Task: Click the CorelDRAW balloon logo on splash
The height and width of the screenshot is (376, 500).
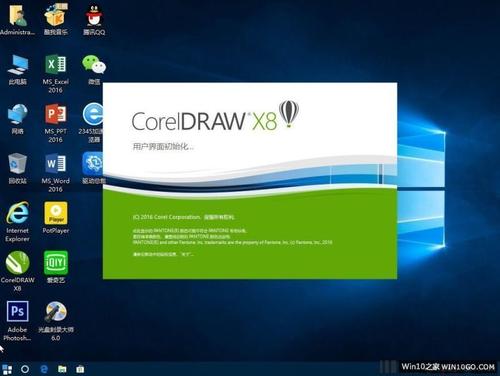Action: click(x=289, y=114)
